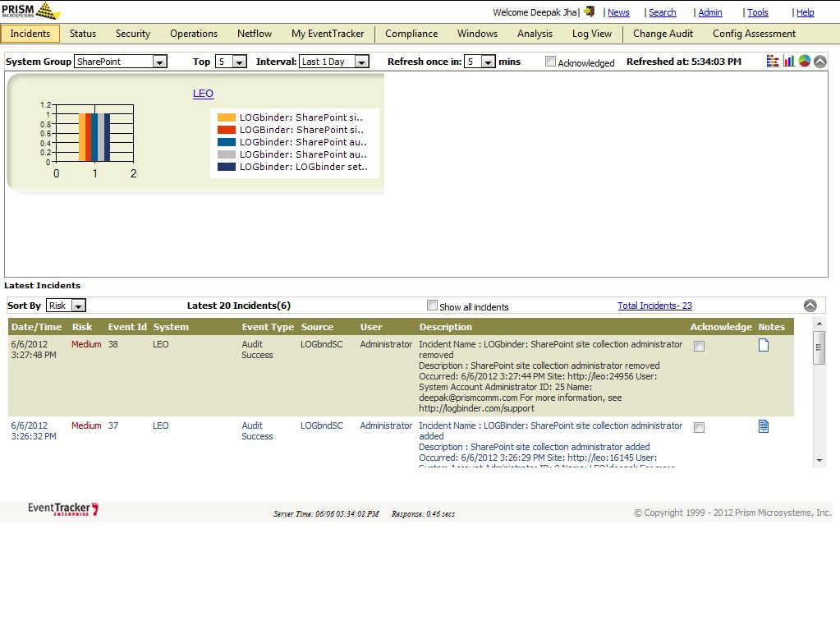The height and width of the screenshot is (630, 840).
Task: Click the Prism Microsystems logo
Action: [31, 10]
